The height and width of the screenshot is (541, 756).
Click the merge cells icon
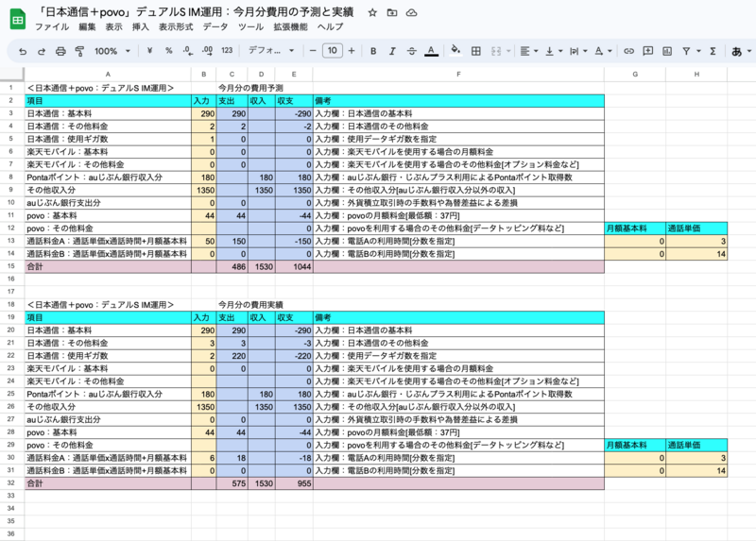click(x=495, y=51)
